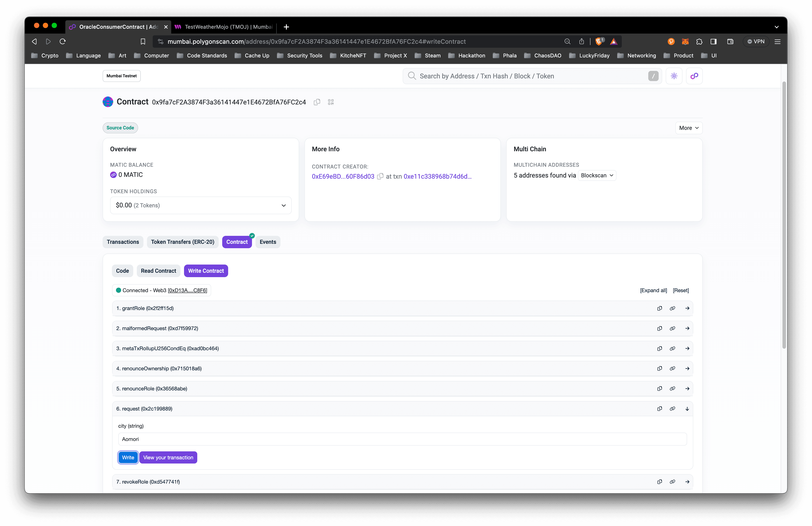This screenshot has height=526, width=812.
Task: Copy the permalink for the malformedRequest method
Action: pos(672,328)
